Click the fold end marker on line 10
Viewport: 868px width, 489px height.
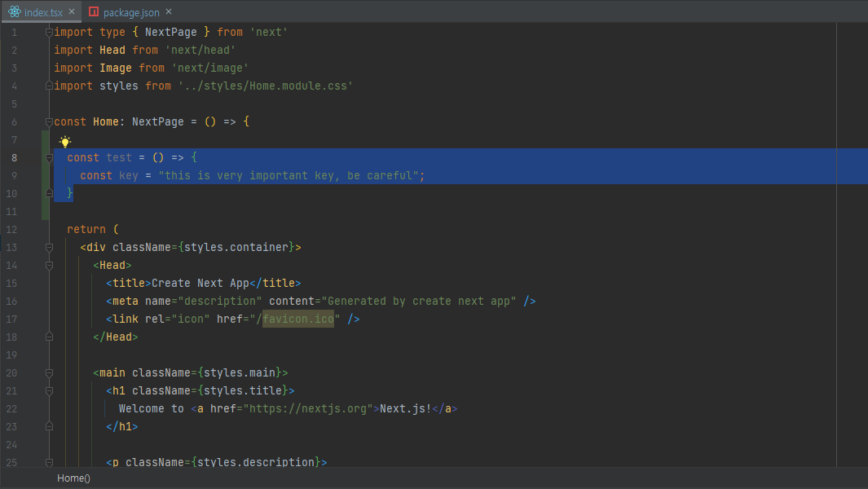[50, 194]
